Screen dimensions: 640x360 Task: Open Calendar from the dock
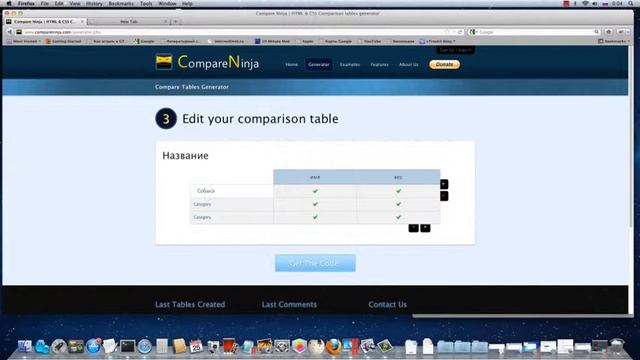[196, 347]
